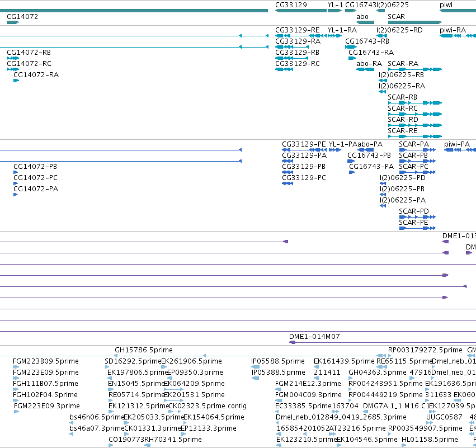The height and width of the screenshot is (448, 476).
Task: Select the FGM223B09.5prime EST label
Action: pyautogui.click(x=46, y=361)
